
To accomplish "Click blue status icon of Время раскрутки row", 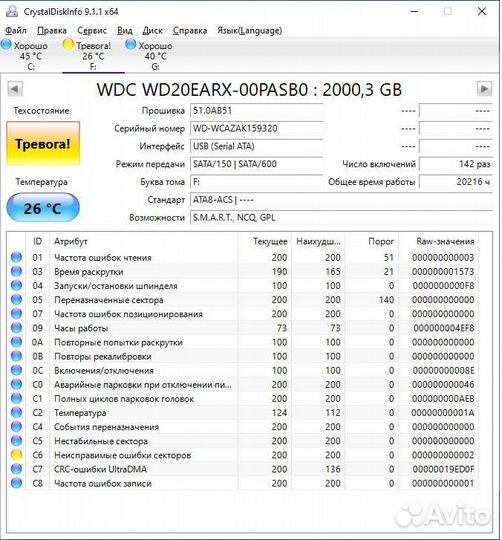I will (16, 271).
